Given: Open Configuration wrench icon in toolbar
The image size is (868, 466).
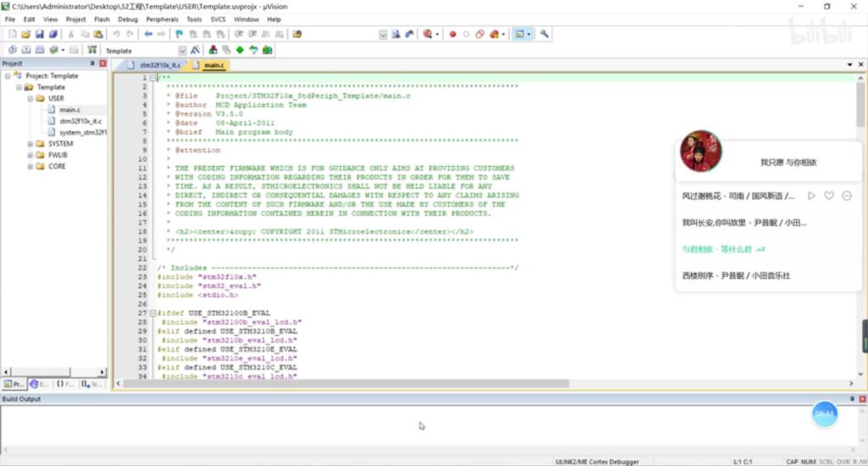Looking at the screenshot, I should tap(544, 34).
